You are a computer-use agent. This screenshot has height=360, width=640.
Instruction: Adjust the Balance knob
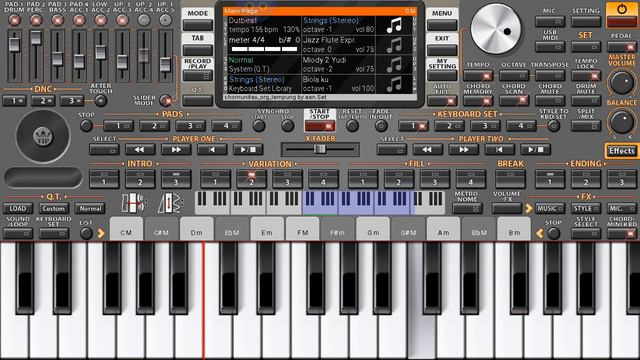(x=621, y=121)
